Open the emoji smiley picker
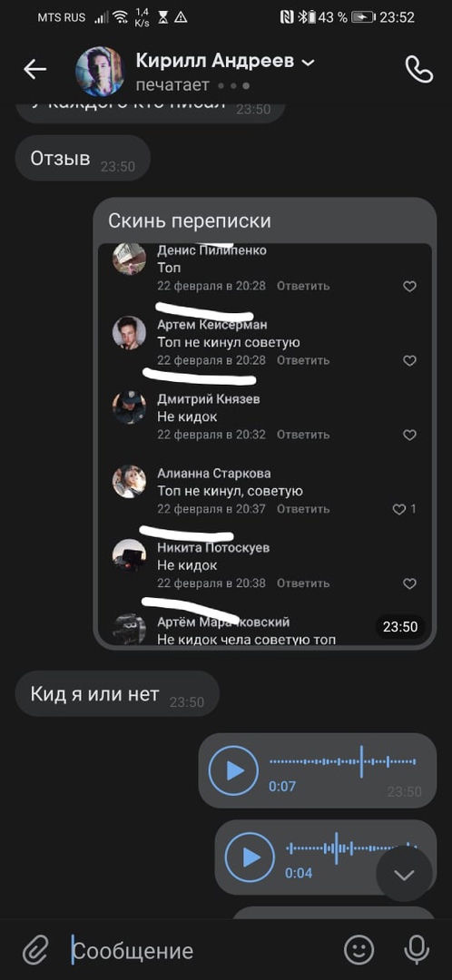 pyautogui.click(x=359, y=950)
